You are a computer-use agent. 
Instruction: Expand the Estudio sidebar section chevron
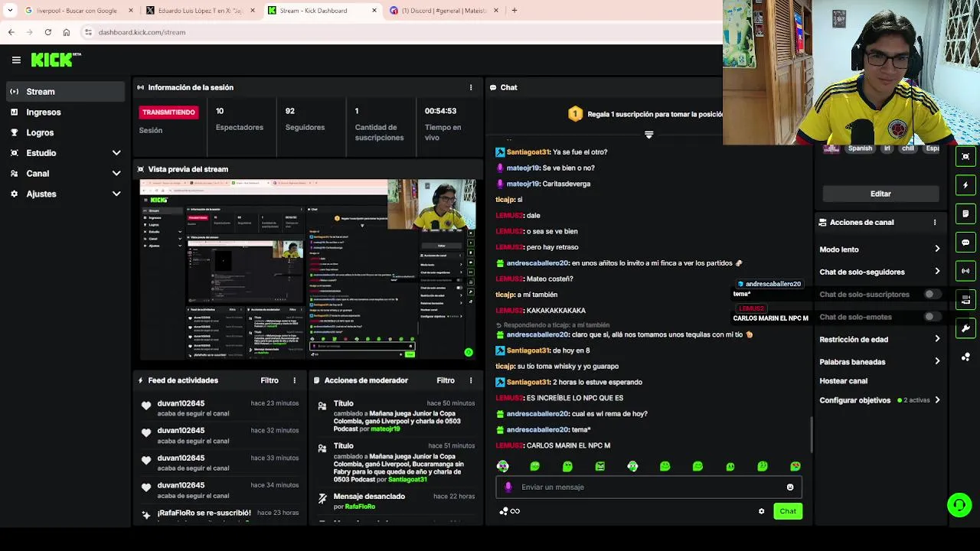(116, 153)
